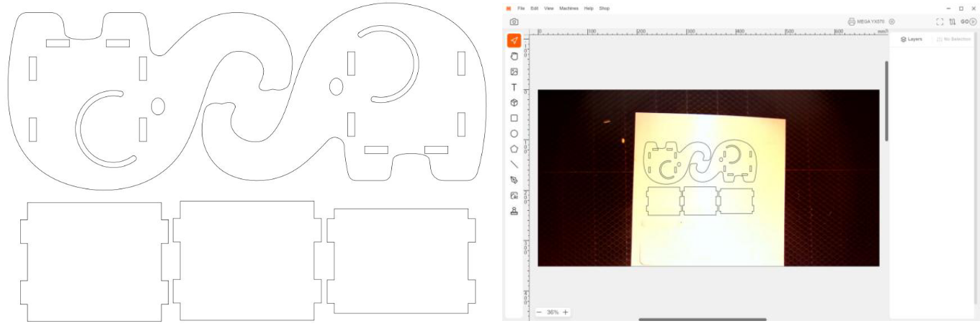Zoom out with the minus button

[x=538, y=312]
